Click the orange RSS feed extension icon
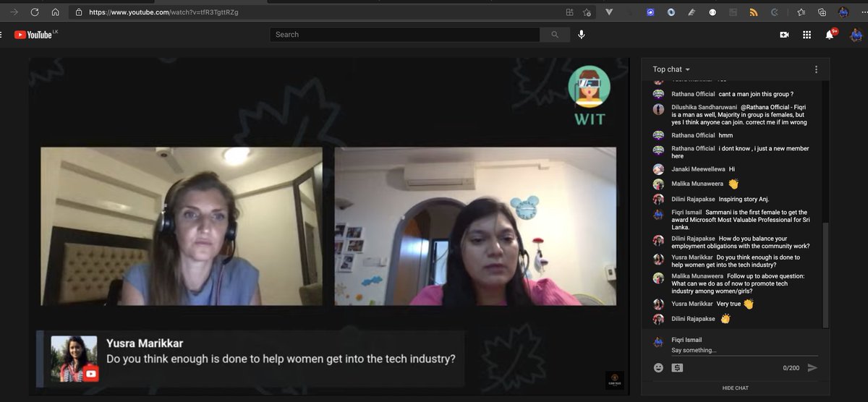868x402 pixels. [754, 12]
